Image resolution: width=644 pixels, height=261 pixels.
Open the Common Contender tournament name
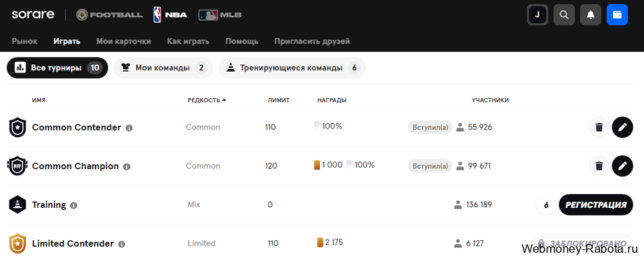(x=77, y=127)
